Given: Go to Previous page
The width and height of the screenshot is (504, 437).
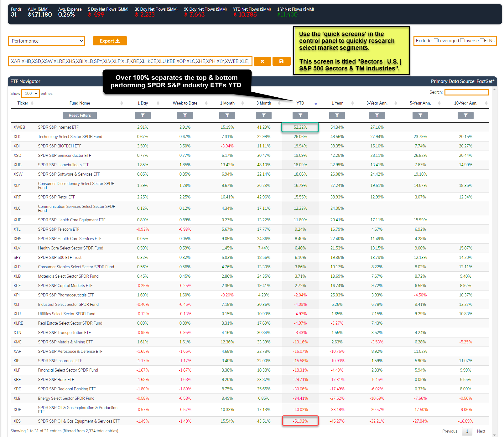Looking at the screenshot, I should [x=449, y=431].
